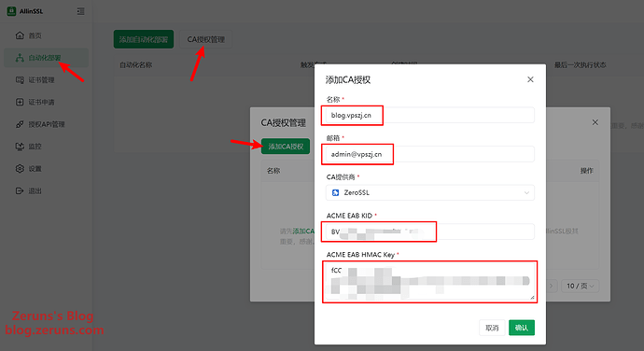This screenshot has height=351, width=644.
Task: Expand the ZeroSSL CA provider dropdown
Action: pyautogui.click(x=430, y=192)
